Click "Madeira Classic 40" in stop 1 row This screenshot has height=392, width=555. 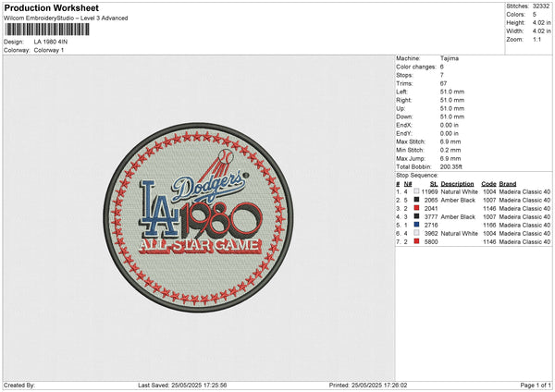coord(524,191)
